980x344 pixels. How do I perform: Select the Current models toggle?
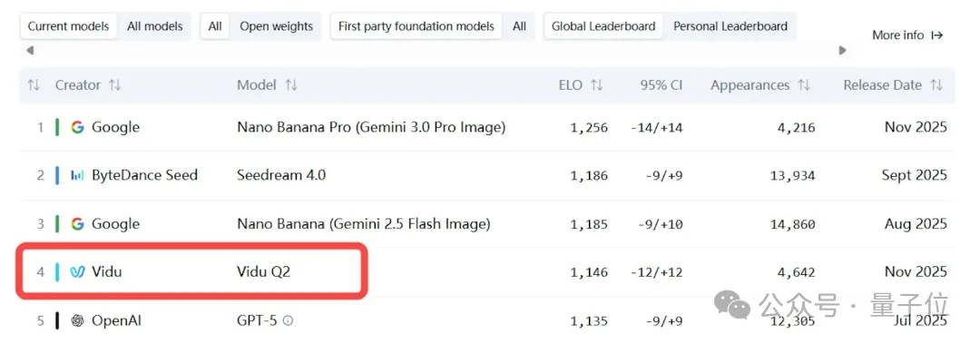point(69,26)
